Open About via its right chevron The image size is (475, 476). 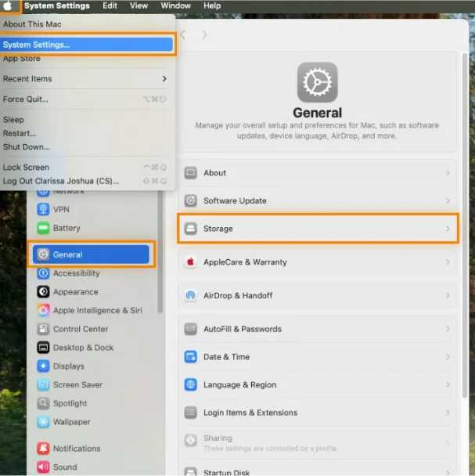tap(448, 173)
